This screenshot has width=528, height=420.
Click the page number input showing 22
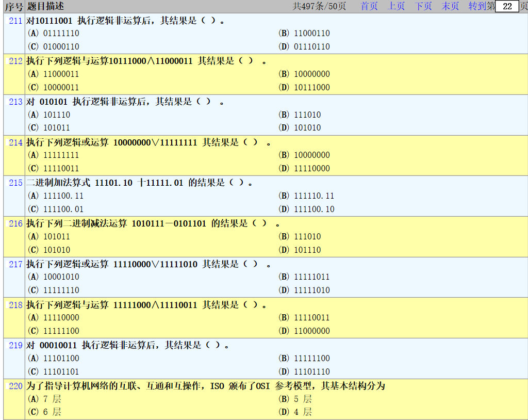tap(507, 6)
